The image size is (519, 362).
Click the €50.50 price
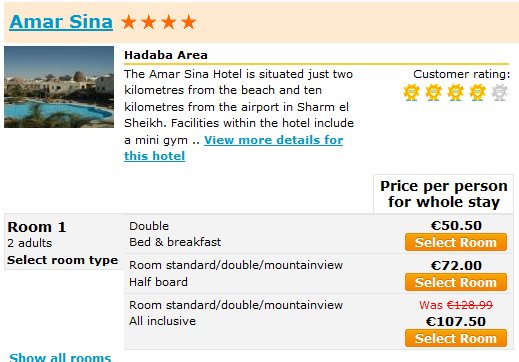click(456, 226)
